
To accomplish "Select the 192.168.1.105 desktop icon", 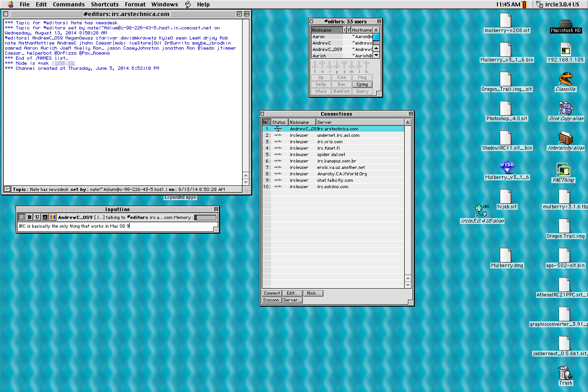I will pos(565,53).
